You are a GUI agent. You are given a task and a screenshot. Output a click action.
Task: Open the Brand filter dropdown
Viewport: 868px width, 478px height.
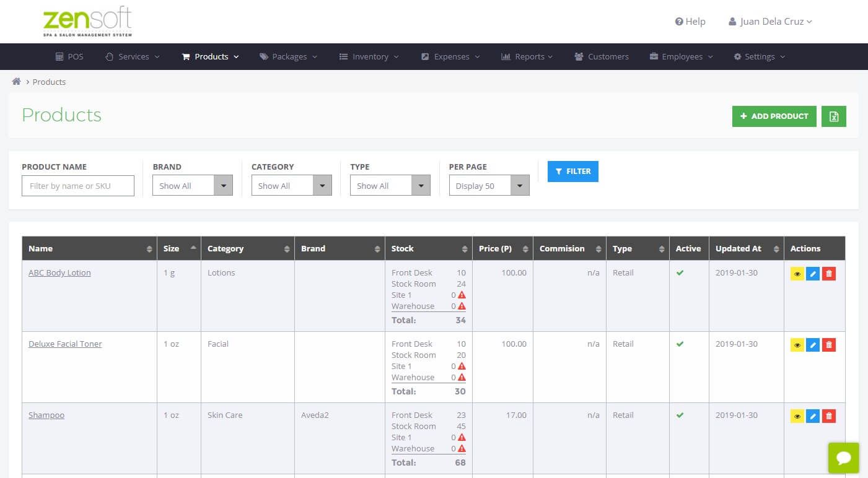[193, 186]
